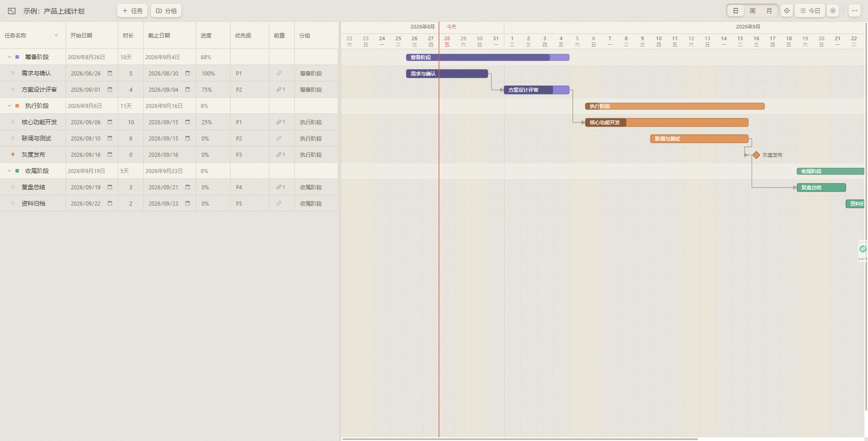The height and width of the screenshot is (441, 868).
Task: Click green color swatch of 收尾阶段
Action: tap(17, 171)
